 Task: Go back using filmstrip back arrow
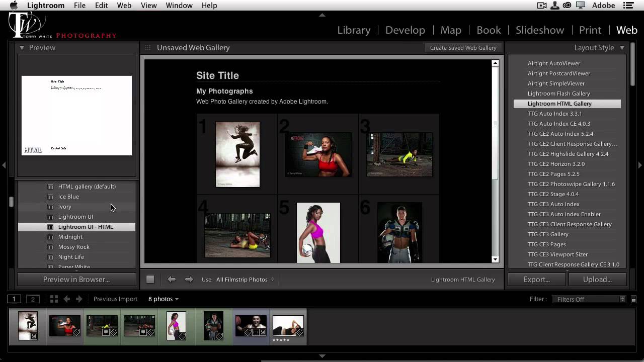pyautogui.click(x=66, y=299)
